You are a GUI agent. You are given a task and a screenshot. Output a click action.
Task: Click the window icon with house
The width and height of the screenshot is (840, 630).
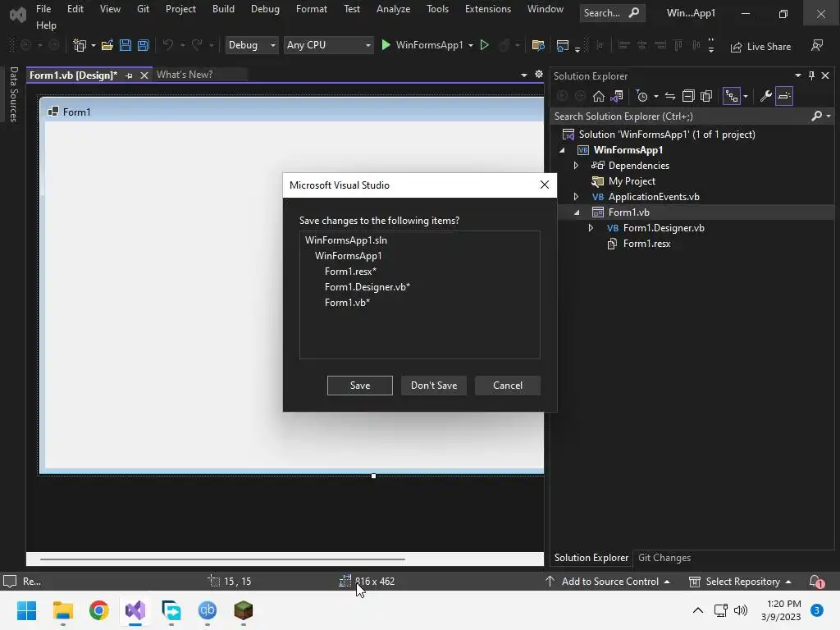(x=562, y=46)
